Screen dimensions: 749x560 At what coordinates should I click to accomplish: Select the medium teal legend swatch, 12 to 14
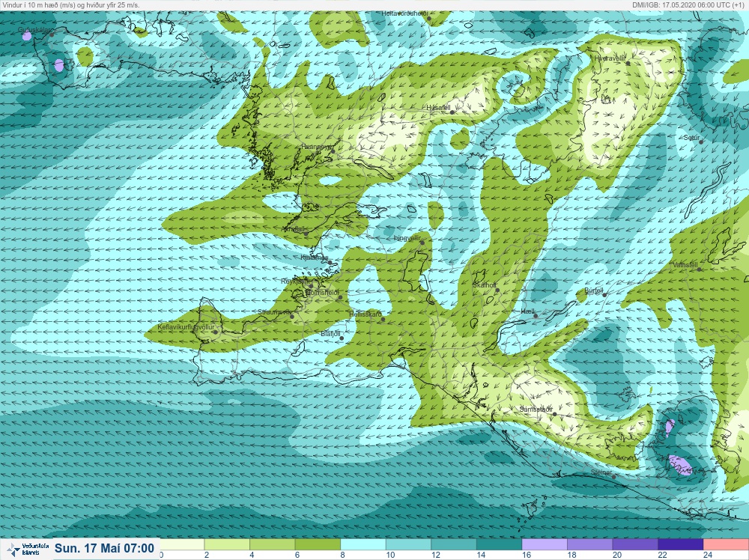[x=454, y=545]
